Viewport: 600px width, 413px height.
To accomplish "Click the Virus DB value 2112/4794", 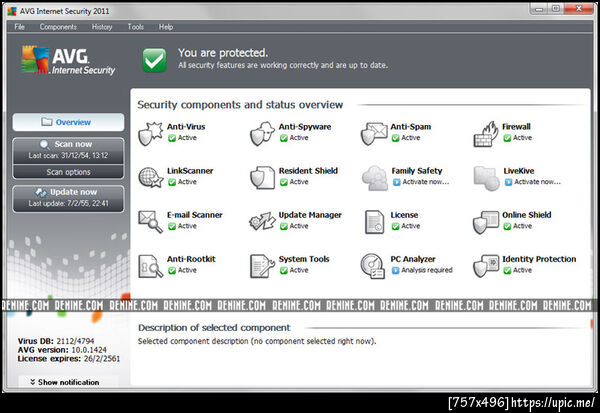I will coord(75,341).
